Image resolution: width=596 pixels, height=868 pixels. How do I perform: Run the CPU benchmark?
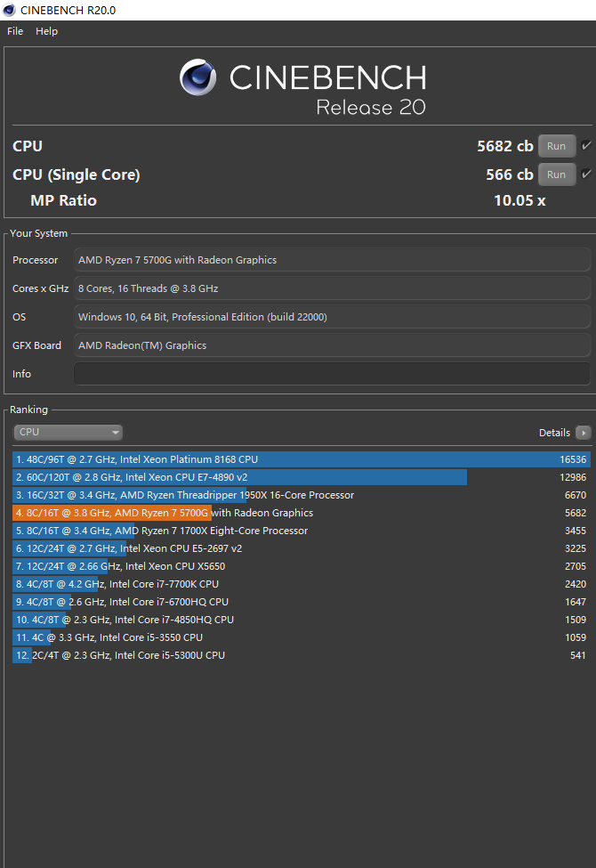pyautogui.click(x=557, y=145)
